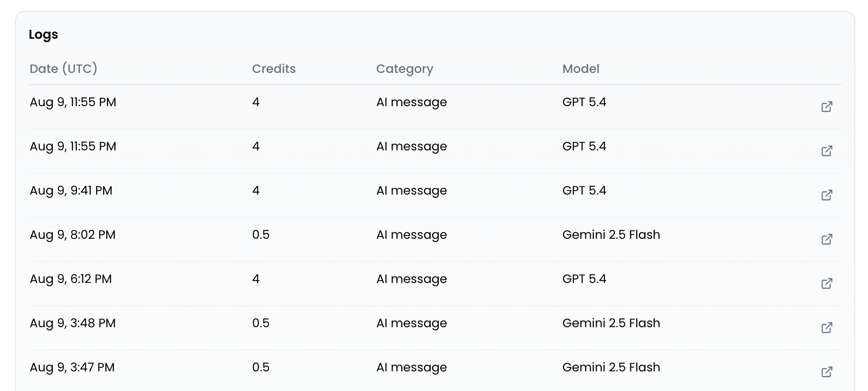Viewport: 868px width, 391px height.
Task: Click the Credits column header
Action: coord(274,69)
